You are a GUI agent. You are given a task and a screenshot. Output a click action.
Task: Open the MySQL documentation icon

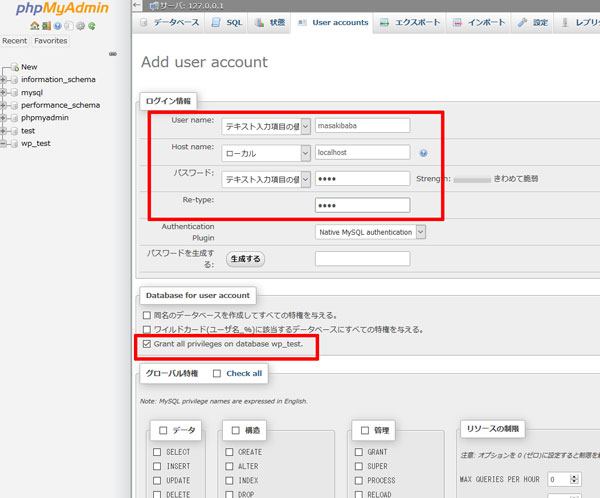coord(69,26)
